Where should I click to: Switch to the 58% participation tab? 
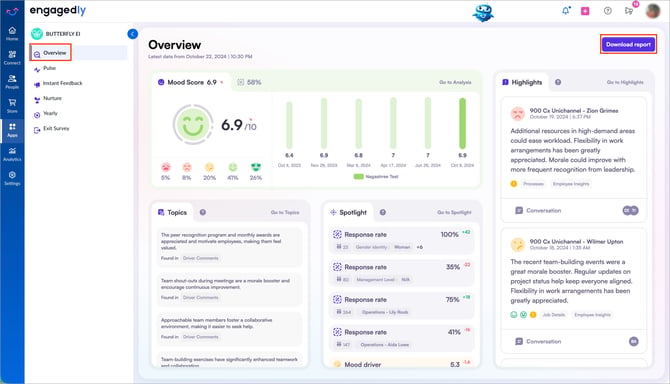point(249,82)
